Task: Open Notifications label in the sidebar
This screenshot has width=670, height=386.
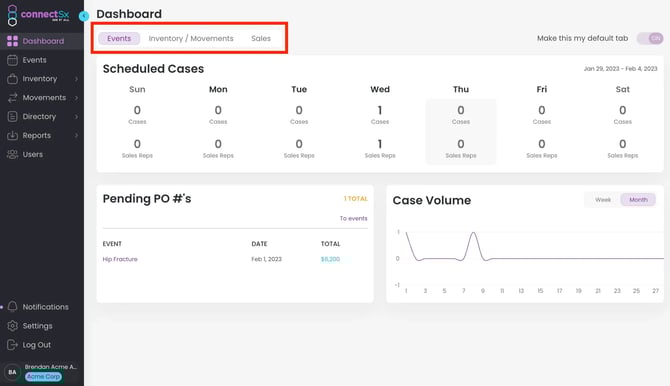Action: pos(45,307)
